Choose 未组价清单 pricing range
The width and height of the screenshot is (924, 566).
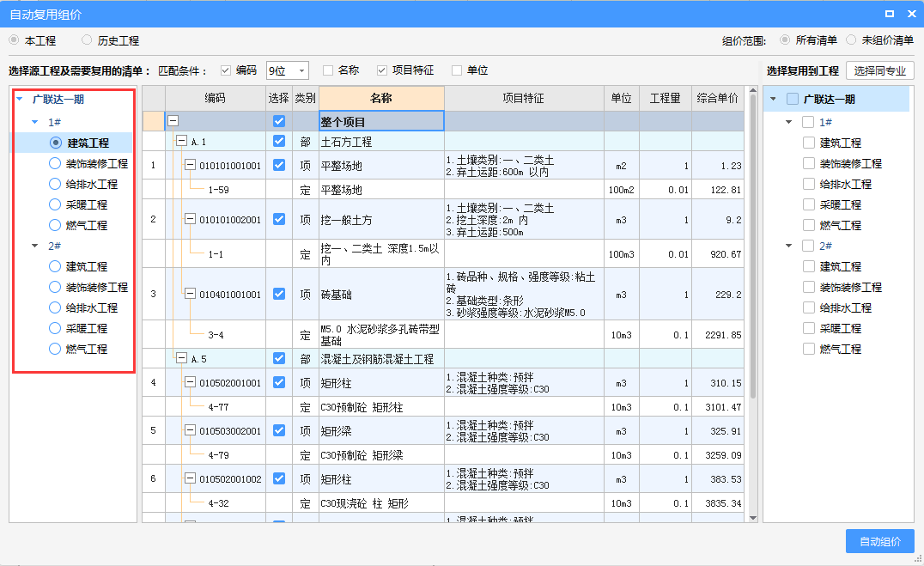(x=851, y=40)
